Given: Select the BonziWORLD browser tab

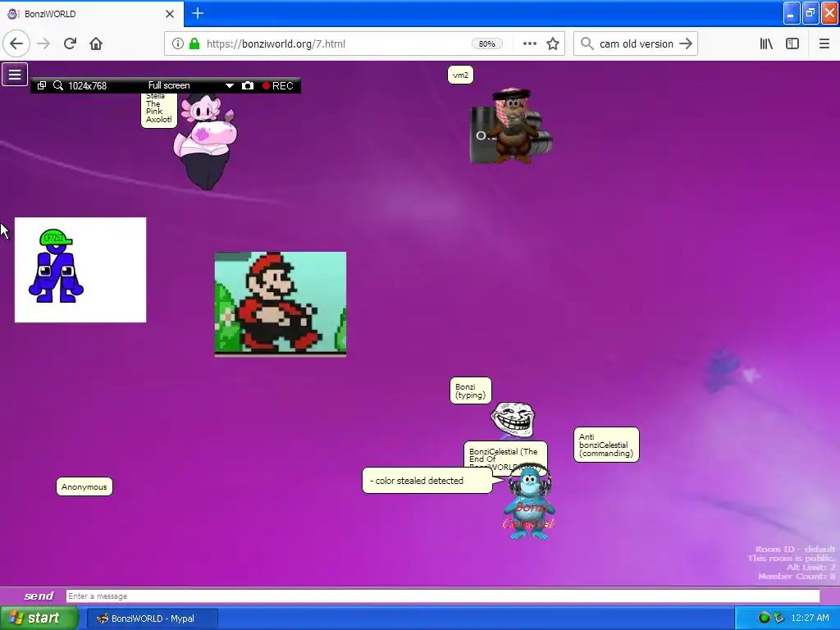Looking at the screenshot, I should [91, 13].
